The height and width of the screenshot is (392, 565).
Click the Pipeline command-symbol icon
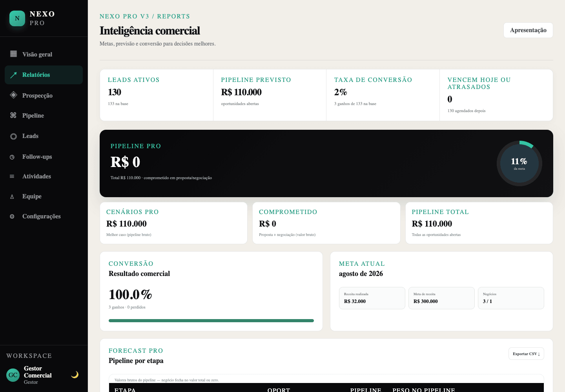tap(13, 115)
